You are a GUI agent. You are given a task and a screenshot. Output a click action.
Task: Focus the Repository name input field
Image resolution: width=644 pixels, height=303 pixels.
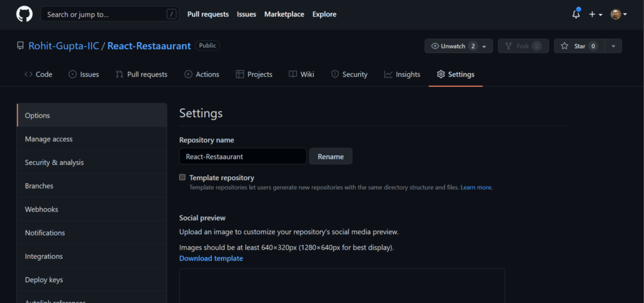pos(243,156)
